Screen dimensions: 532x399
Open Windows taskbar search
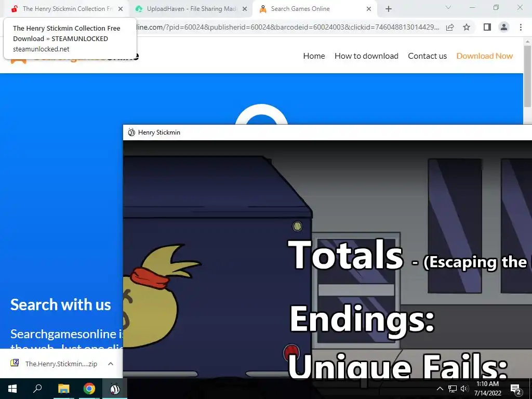[x=37, y=389]
